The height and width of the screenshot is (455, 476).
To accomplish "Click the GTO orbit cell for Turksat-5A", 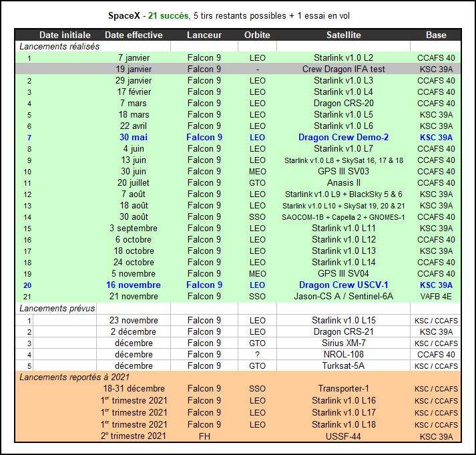I will (x=257, y=366).
